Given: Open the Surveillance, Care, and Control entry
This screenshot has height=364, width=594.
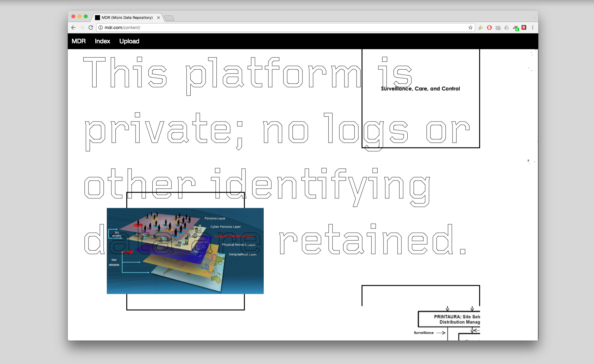Looking at the screenshot, I should (x=420, y=89).
